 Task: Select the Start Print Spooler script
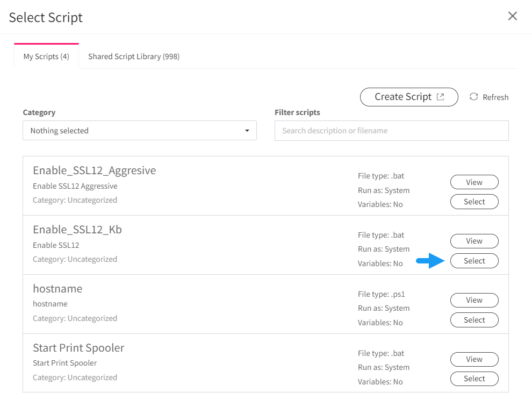pyautogui.click(x=475, y=379)
